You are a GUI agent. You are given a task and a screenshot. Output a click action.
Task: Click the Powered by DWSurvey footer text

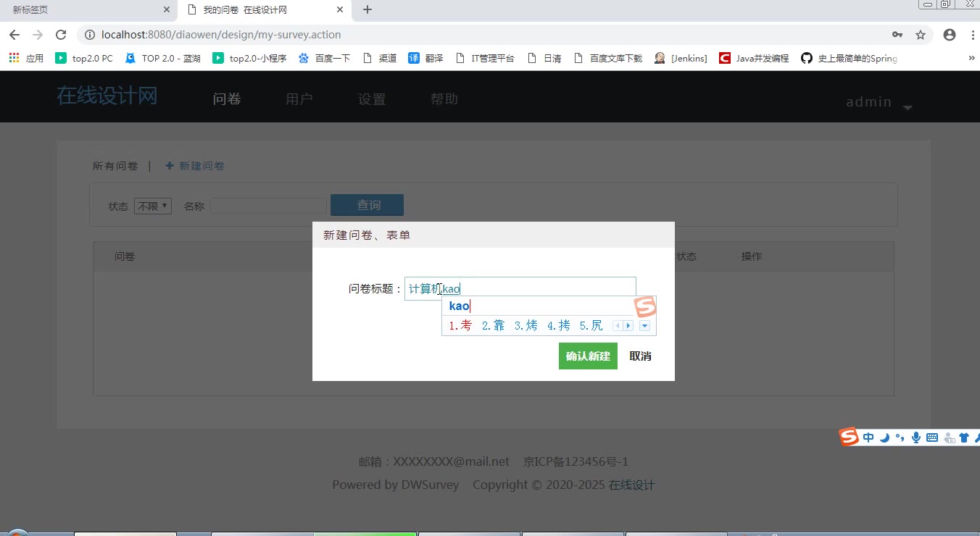[x=395, y=485]
